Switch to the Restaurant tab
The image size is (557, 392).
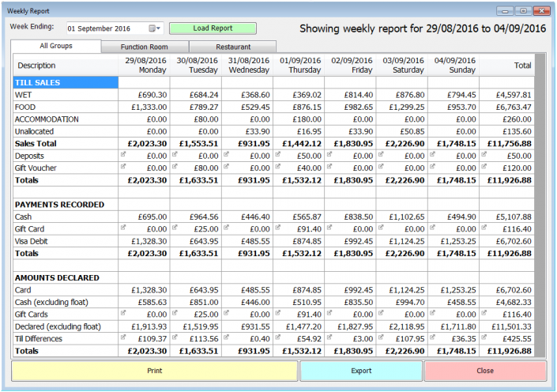[x=233, y=47]
